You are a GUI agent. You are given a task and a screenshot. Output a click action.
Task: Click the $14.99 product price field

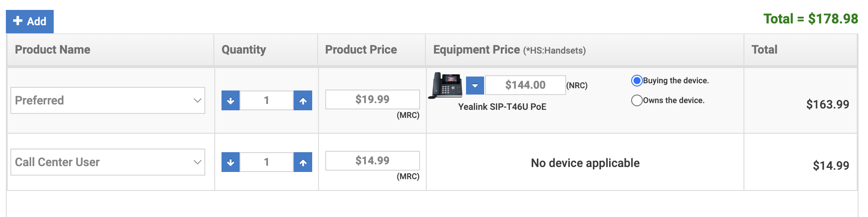click(372, 161)
